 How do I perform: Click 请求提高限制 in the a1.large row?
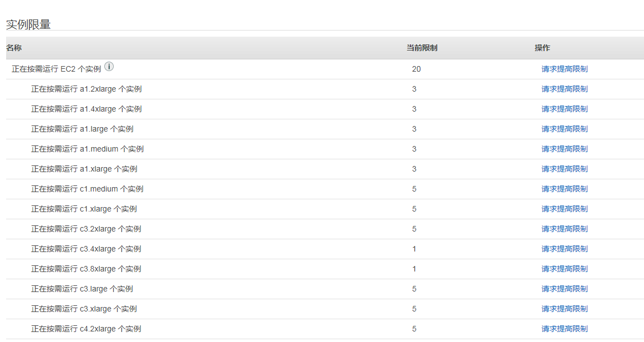pyautogui.click(x=564, y=129)
